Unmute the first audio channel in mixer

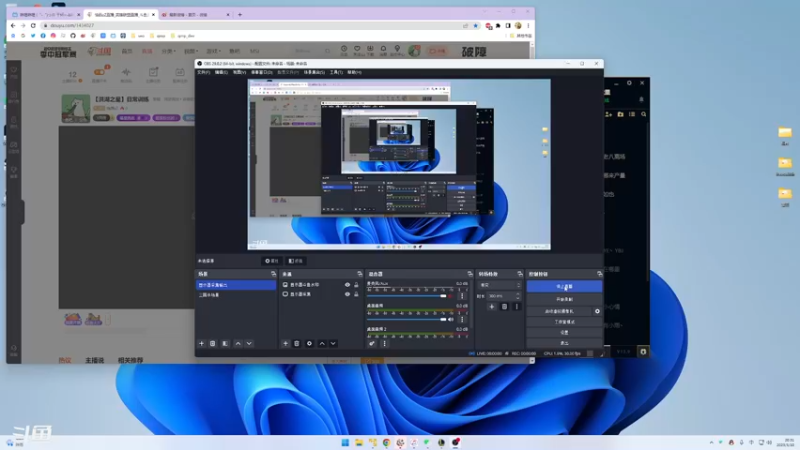(x=451, y=296)
